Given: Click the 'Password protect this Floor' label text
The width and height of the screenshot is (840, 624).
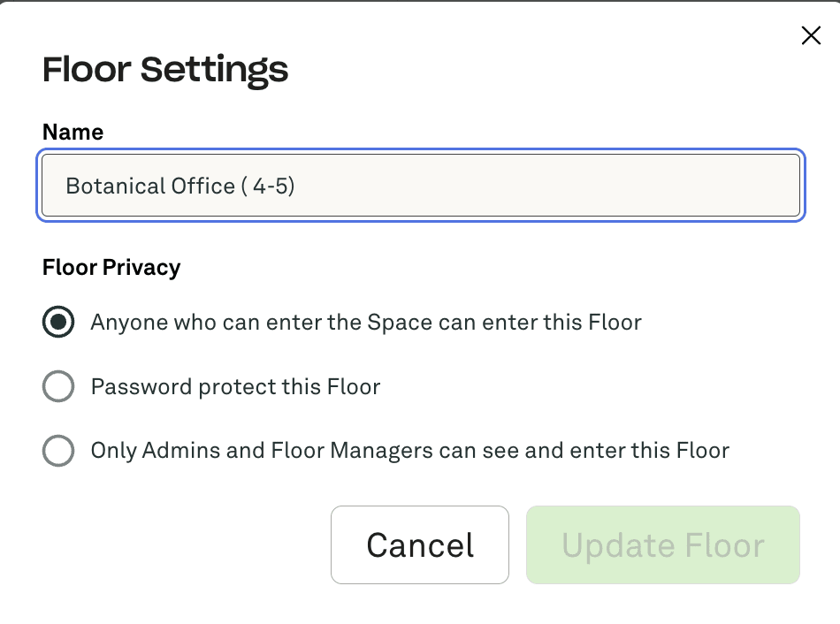Looking at the screenshot, I should pyautogui.click(x=235, y=387).
